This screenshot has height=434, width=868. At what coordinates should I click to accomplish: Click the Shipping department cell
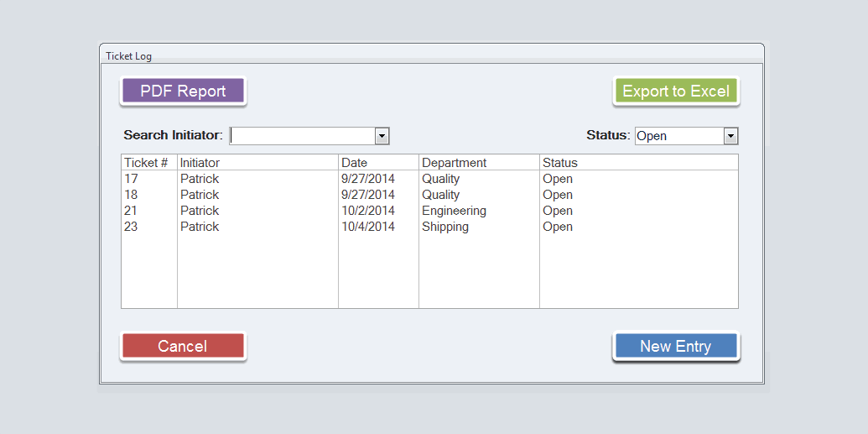(445, 227)
